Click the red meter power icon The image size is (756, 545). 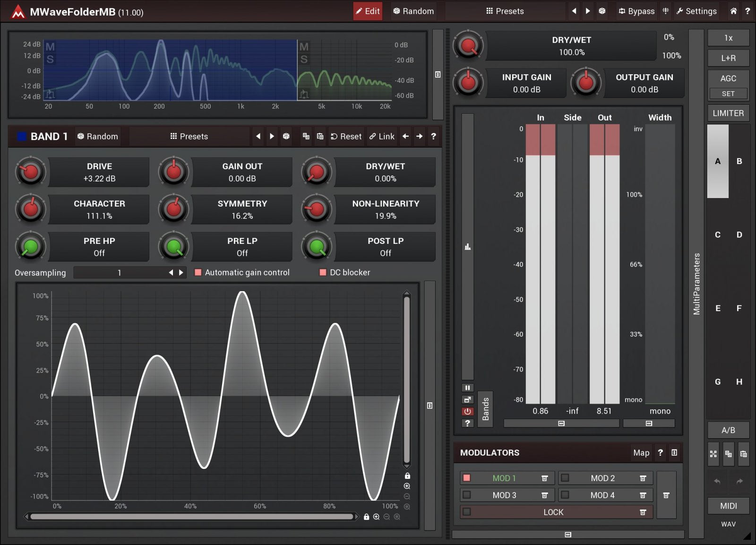pos(467,411)
